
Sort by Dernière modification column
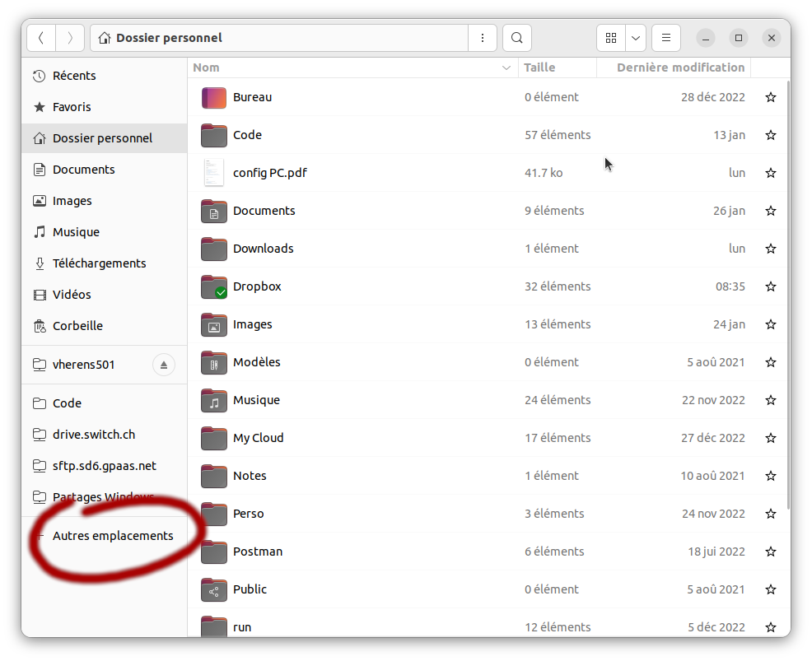(680, 67)
